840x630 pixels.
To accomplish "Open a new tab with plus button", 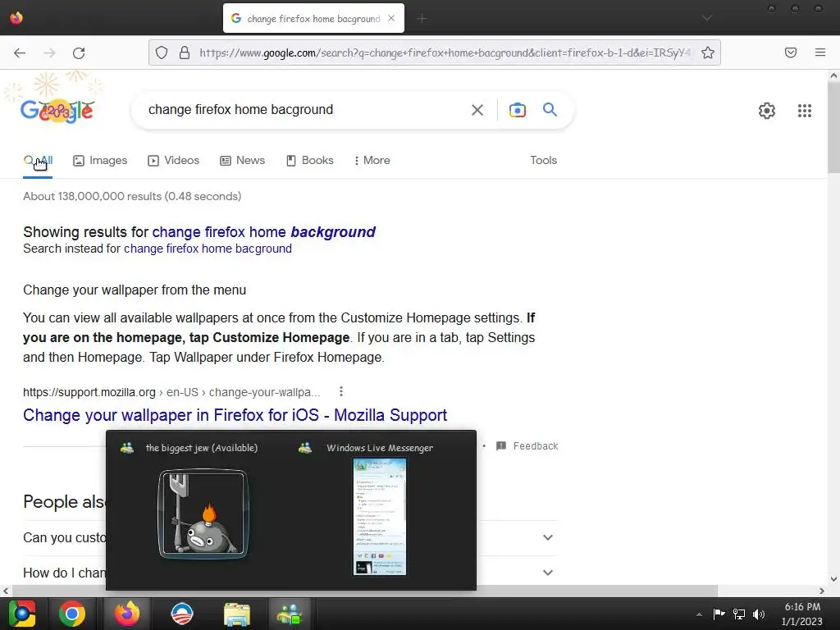I will [422, 19].
